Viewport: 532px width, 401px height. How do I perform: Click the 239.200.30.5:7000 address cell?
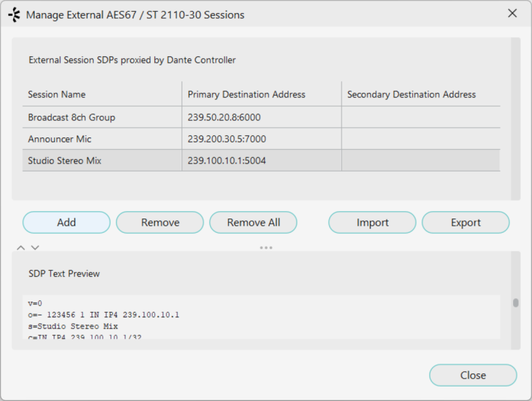click(226, 139)
